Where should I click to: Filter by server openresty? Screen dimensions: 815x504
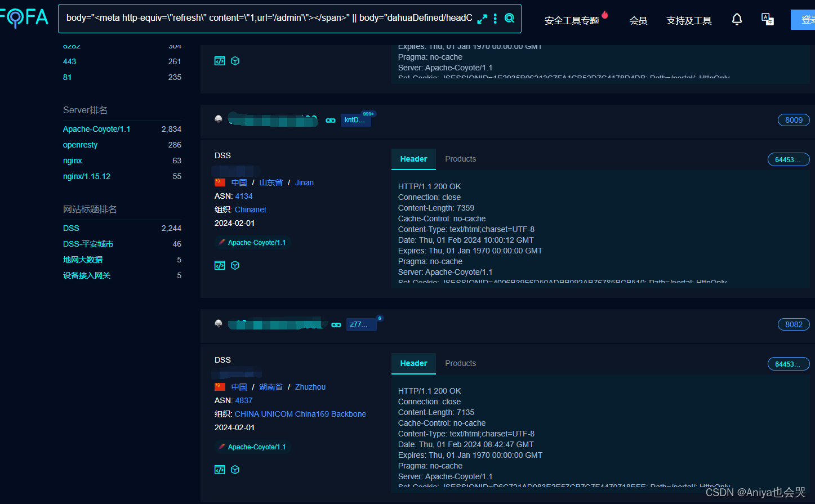tap(80, 145)
